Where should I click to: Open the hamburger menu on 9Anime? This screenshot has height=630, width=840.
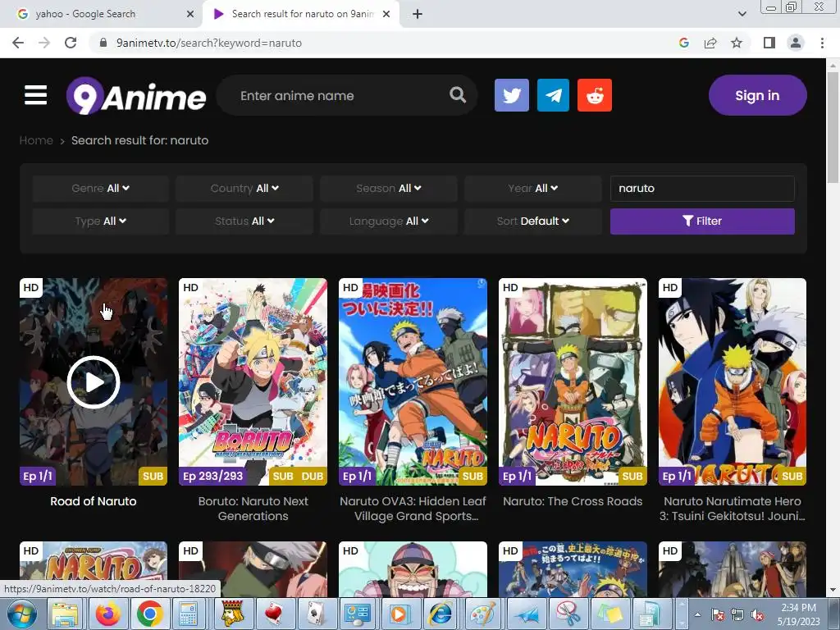pyautogui.click(x=35, y=95)
